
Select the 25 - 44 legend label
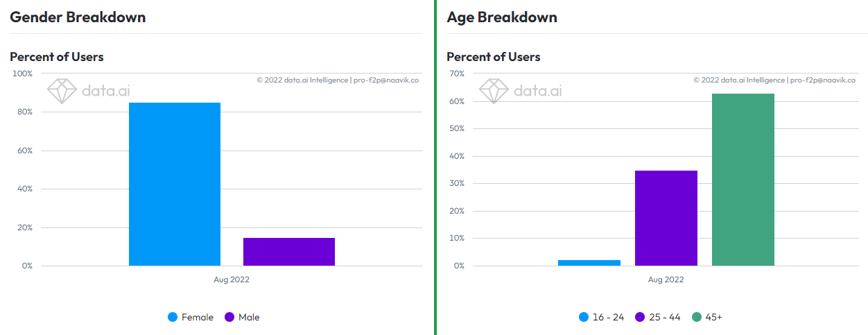click(665, 317)
